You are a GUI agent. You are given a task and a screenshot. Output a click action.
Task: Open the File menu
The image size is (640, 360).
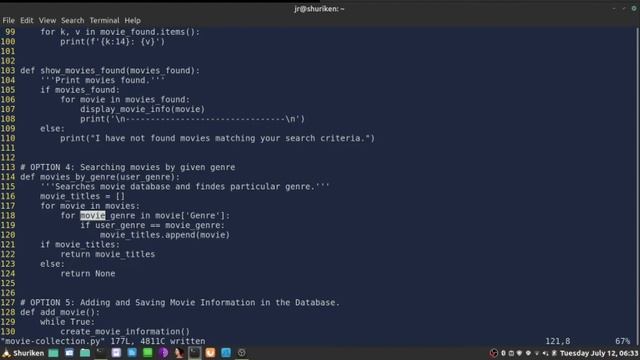[x=8, y=20]
